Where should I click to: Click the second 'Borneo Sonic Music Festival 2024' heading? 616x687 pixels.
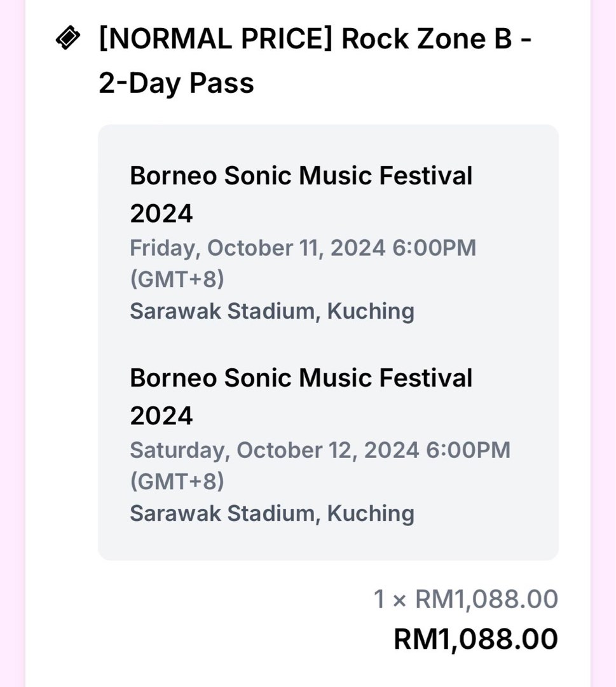tap(301, 378)
